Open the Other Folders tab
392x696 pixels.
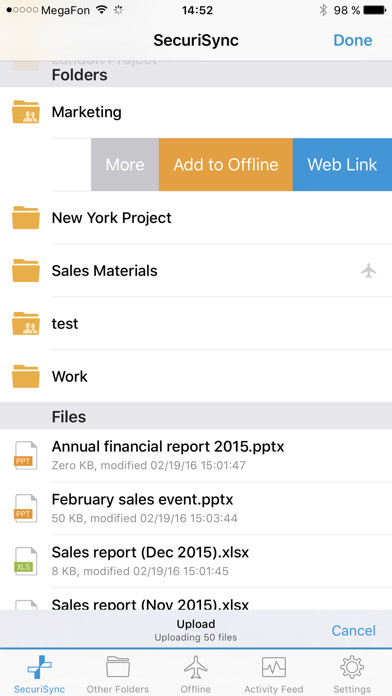tap(118, 674)
